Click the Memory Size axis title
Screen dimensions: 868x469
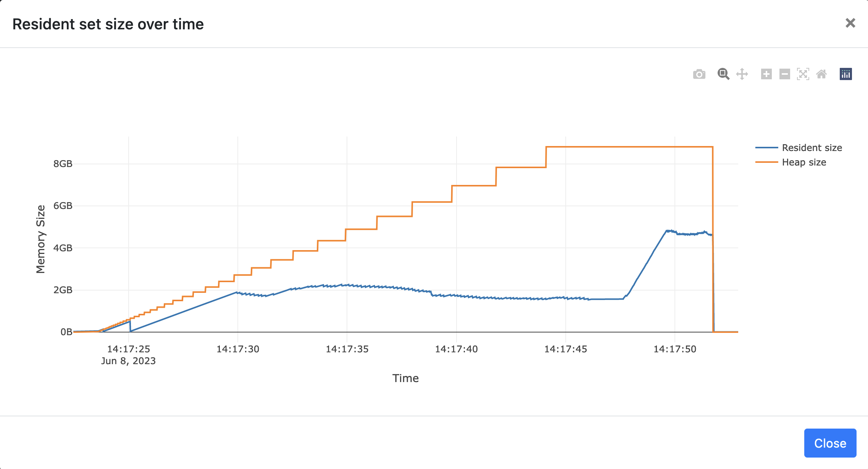(40, 239)
